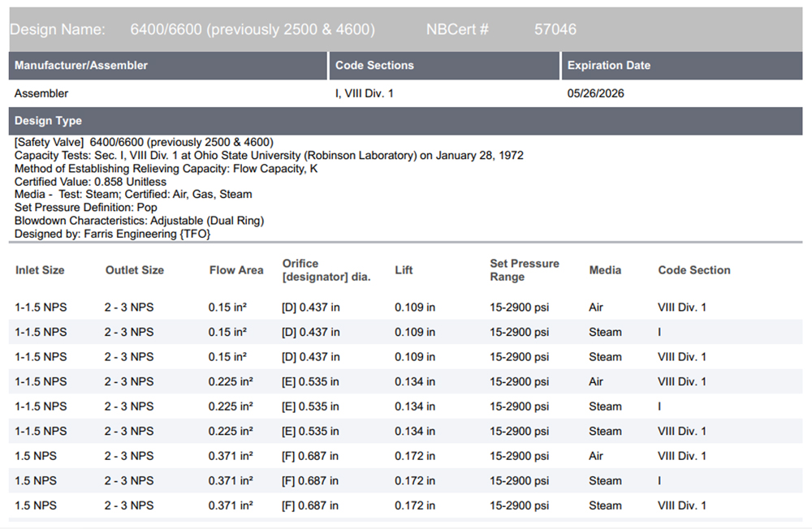Click the Inlet Size column header
Image resolution: width=812 pixels, height=529 pixels.
click(x=40, y=270)
